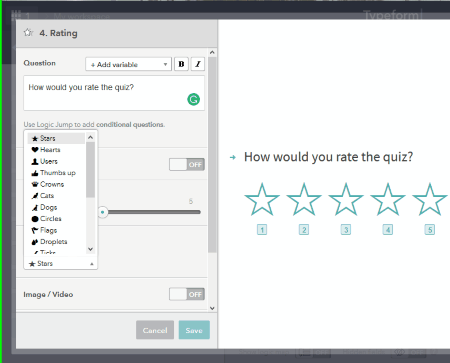Click the number 4 key hint box
450x363 pixels.
click(388, 230)
